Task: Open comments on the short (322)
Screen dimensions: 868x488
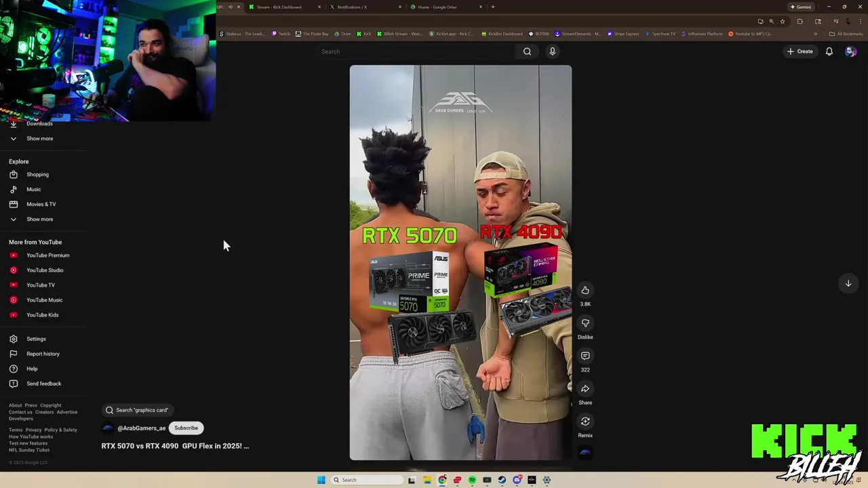Action: click(x=585, y=356)
